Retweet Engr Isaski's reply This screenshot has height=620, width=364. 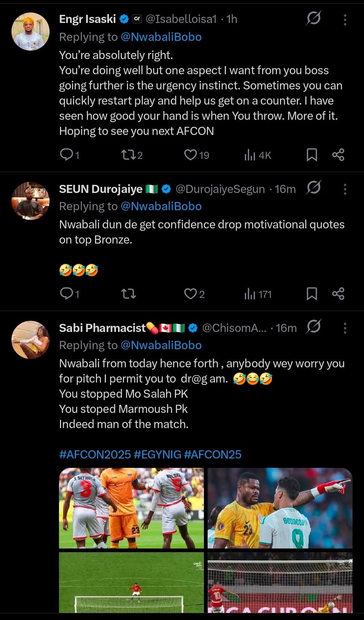128,155
